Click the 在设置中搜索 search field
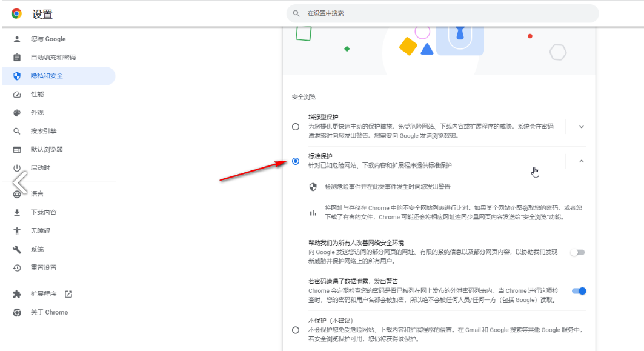The width and height of the screenshot is (644, 351). click(442, 13)
